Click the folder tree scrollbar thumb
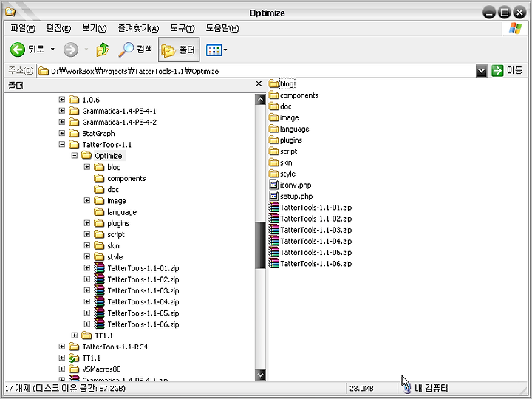 click(261, 245)
